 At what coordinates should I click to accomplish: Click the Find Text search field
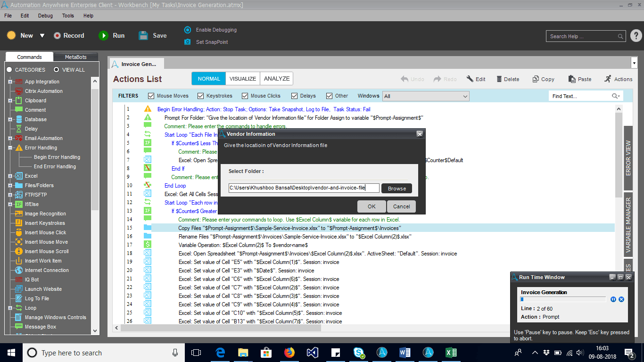click(x=586, y=96)
